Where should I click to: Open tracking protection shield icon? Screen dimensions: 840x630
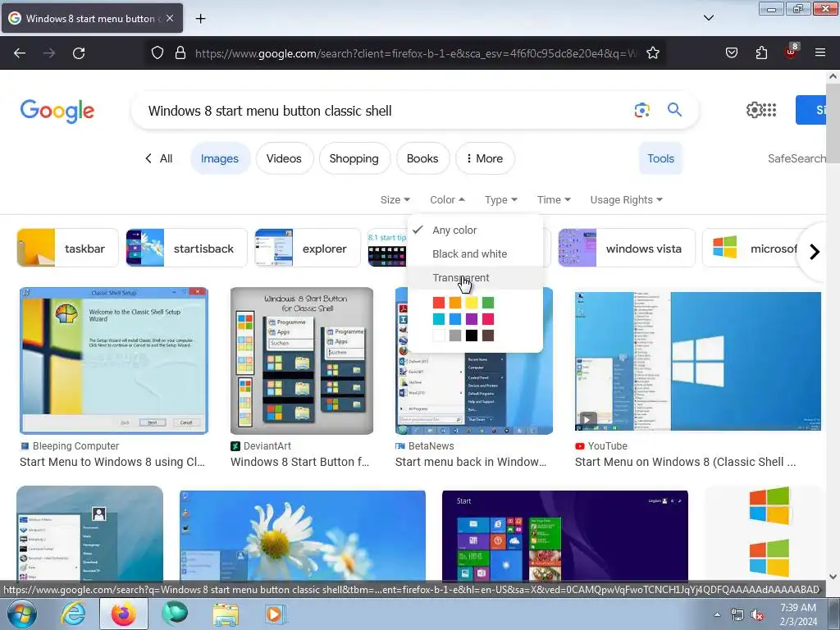[x=157, y=52]
